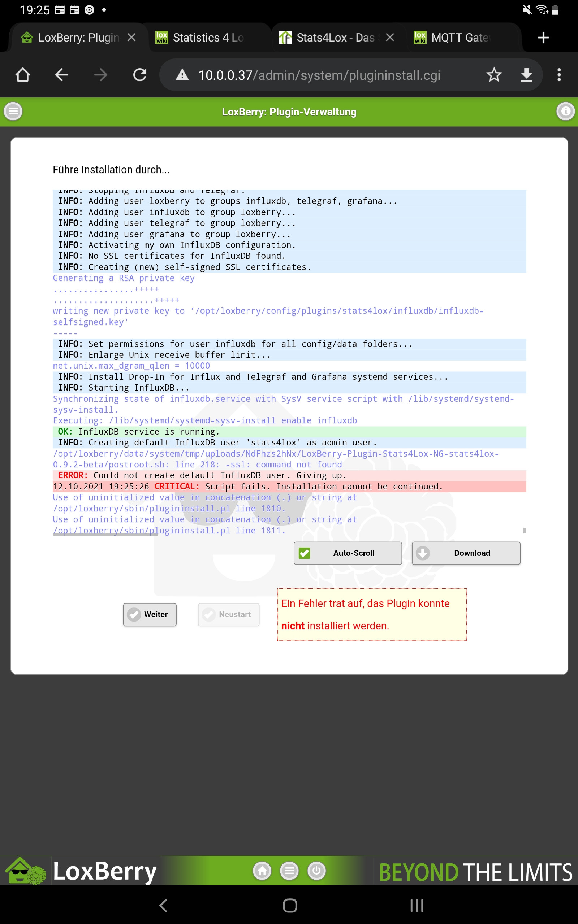Tap the LoxBerry logo in the footer
The width and height of the screenshot is (578, 924).
[x=80, y=872]
